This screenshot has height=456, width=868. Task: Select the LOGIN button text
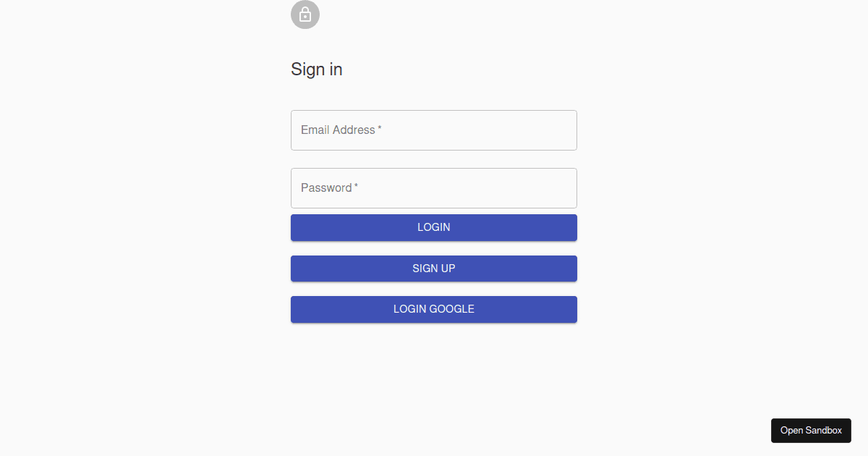pos(433,227)
